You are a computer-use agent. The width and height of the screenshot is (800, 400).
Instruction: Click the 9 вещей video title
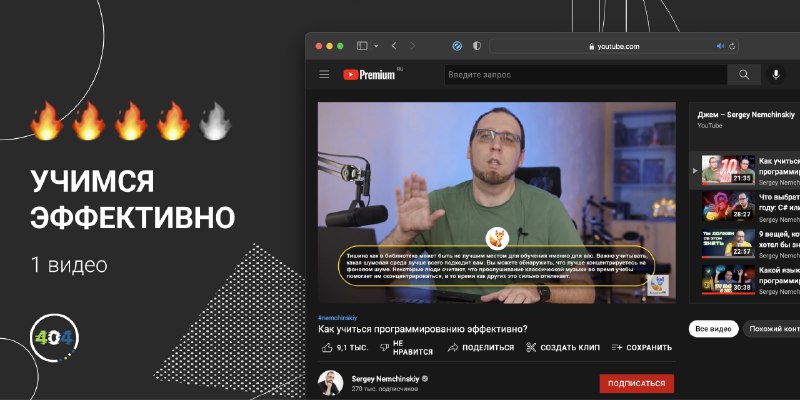pos(779,239)
